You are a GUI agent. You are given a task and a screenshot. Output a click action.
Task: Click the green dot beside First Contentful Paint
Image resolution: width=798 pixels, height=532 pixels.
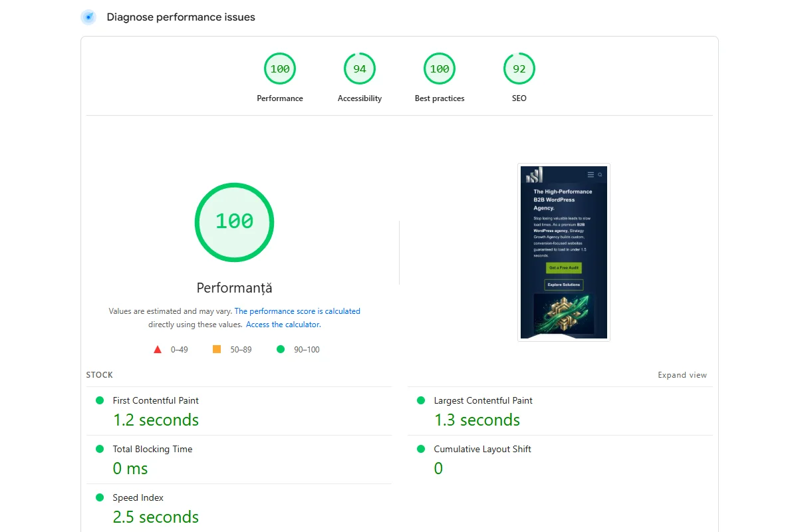click(x=100, y=400)
